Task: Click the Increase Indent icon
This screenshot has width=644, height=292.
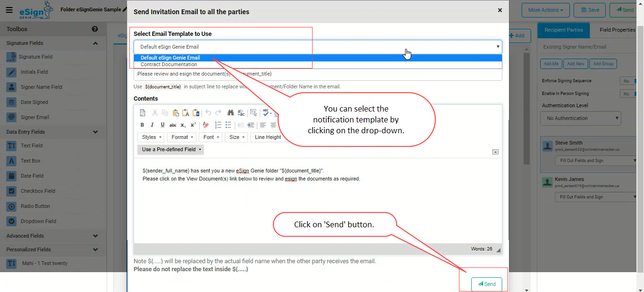Action: (x=251, y=125)
